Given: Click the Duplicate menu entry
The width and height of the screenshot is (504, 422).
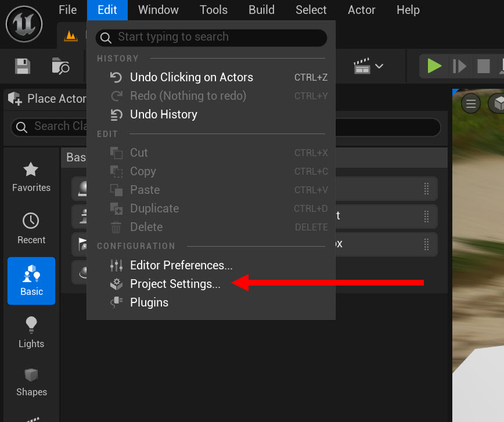Looking at the screenshot, I should pos(211,208).
